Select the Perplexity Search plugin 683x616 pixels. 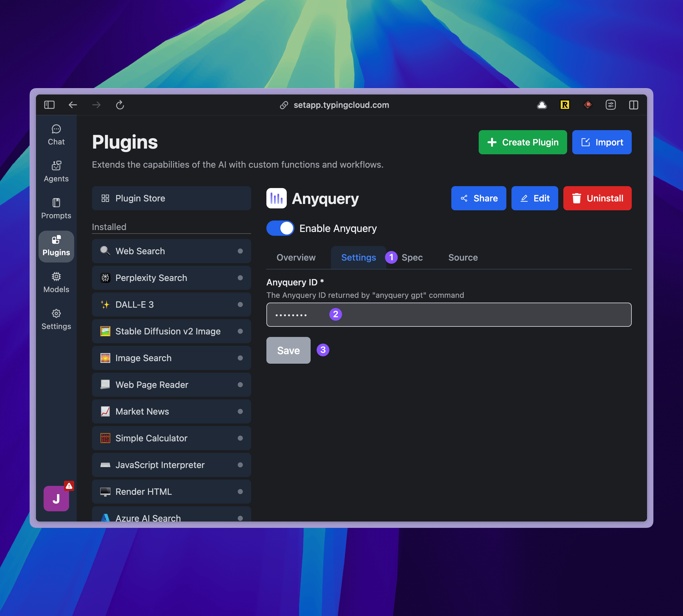pyautogui.click(x=171, y=278)
